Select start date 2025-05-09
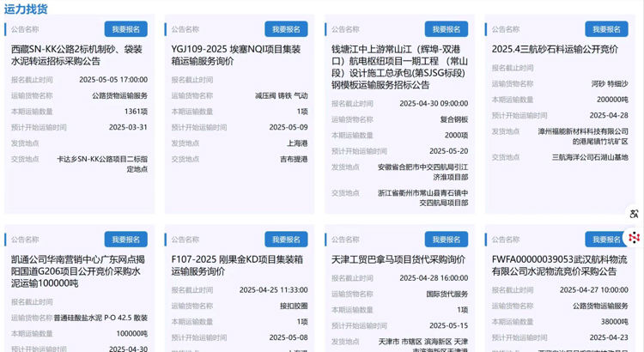This screenshot has width=644, height=352. (x=289, y=127)
